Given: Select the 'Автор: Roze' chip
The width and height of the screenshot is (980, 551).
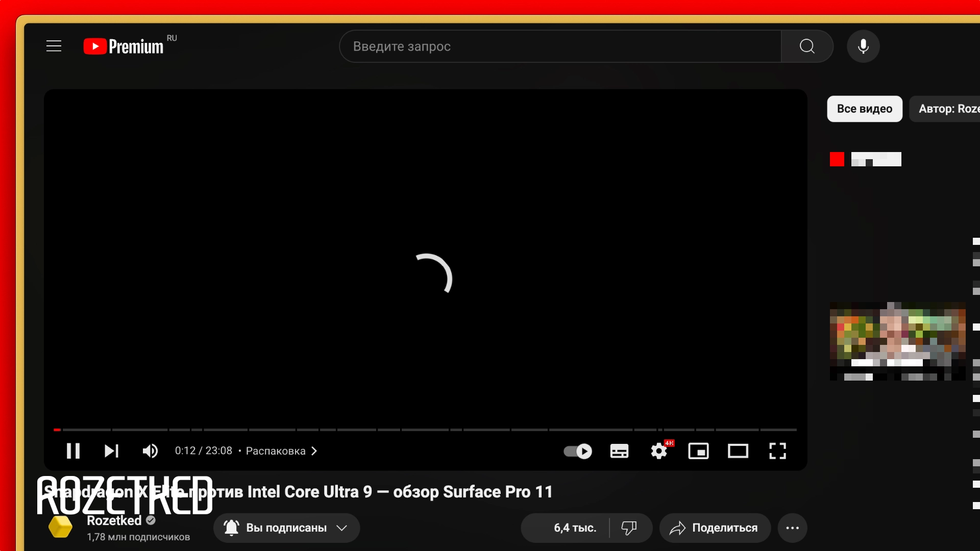Looking at the screenshot, I should tap(945, 109).
